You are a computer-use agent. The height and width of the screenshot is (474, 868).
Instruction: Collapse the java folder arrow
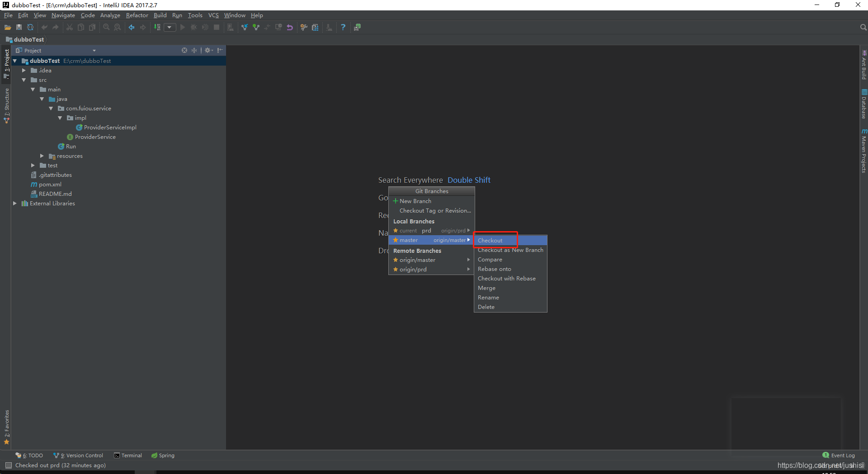42,99
